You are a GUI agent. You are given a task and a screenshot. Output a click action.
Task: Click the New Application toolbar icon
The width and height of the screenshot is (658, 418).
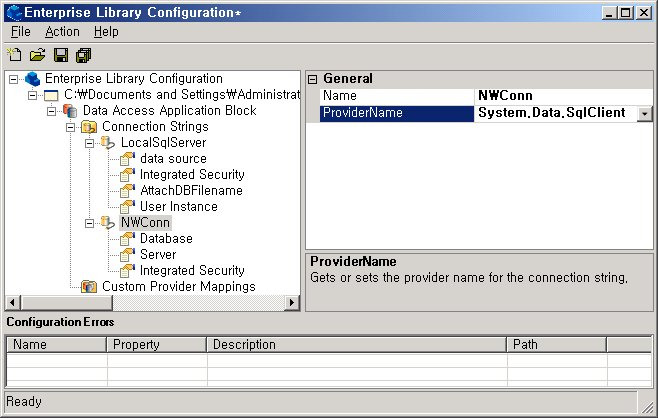(x=14, y=55)
